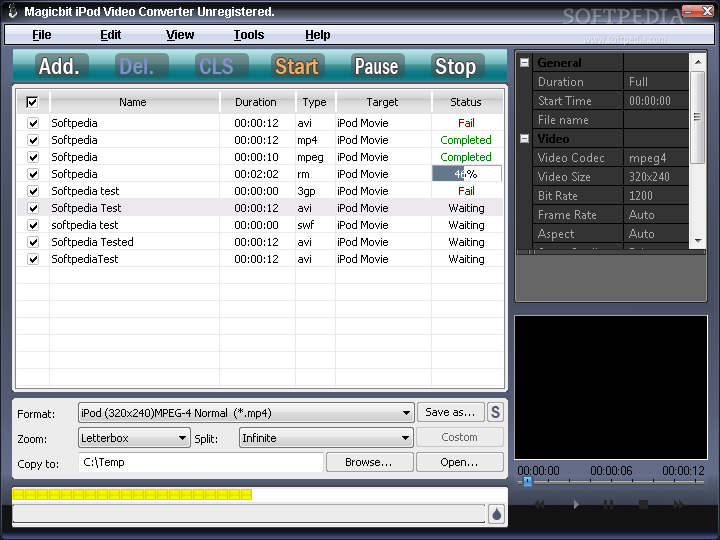Collapse the General properties section
The width and height of the screenshot is (720, 540).
pyautogui.click(x=524, y=62)
